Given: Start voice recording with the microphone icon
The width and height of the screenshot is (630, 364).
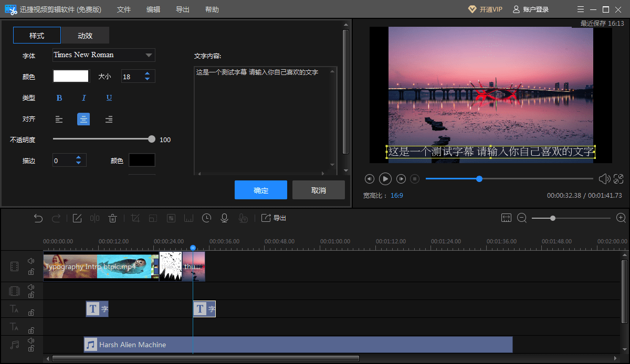Looking at the screenshot, I should [x=224, y=218].
